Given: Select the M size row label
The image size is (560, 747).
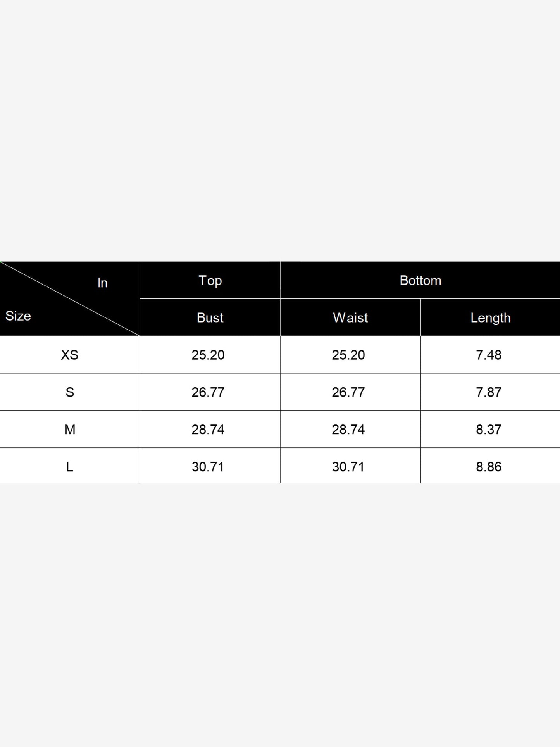Looking at the screenshot, I should pyautogui.click(x=70, y=430).
